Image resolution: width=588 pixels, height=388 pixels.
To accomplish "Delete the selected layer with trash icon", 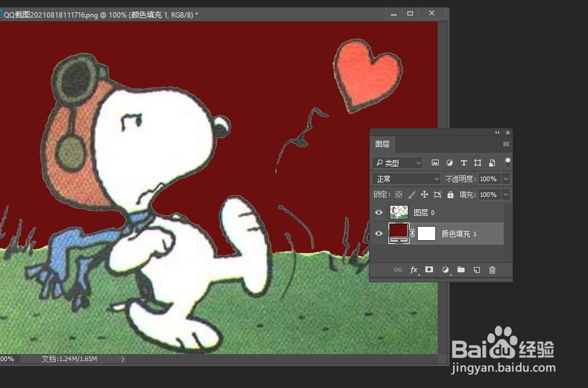I will pos(493,269).
